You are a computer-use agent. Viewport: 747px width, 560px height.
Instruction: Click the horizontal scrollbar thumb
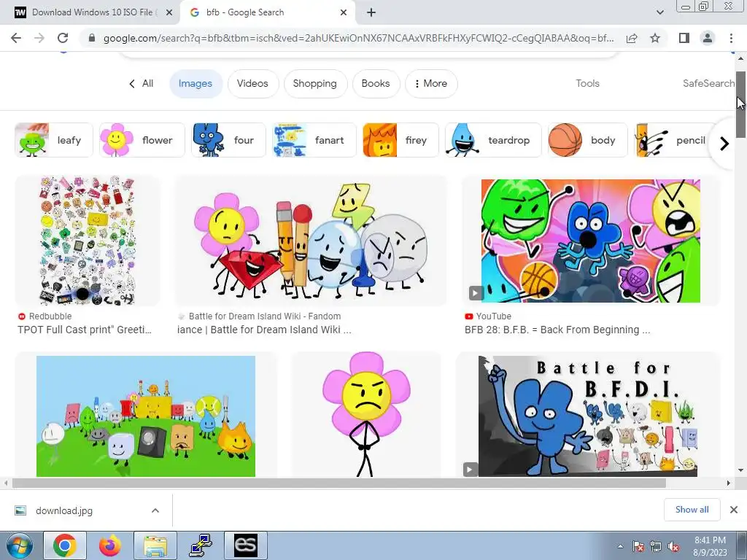(x=339, y=483)
